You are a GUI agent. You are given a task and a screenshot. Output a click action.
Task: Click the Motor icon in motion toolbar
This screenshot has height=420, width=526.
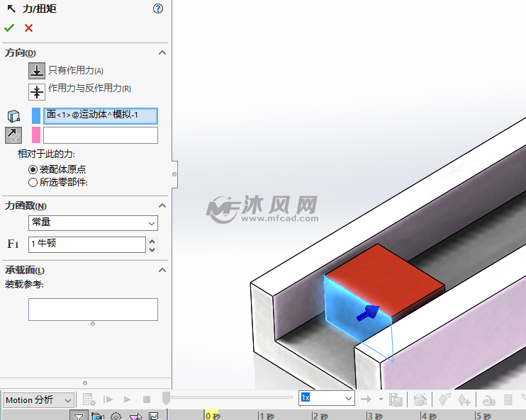(488, 400)
